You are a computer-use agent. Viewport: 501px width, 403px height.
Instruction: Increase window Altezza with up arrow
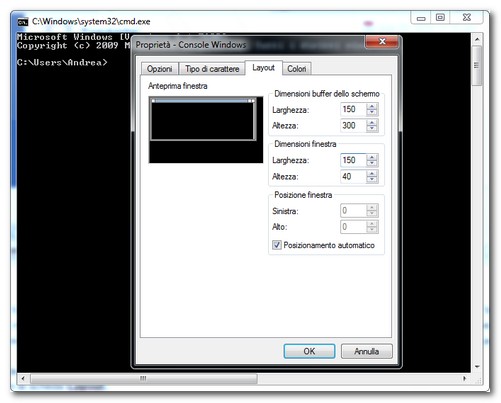371,173
